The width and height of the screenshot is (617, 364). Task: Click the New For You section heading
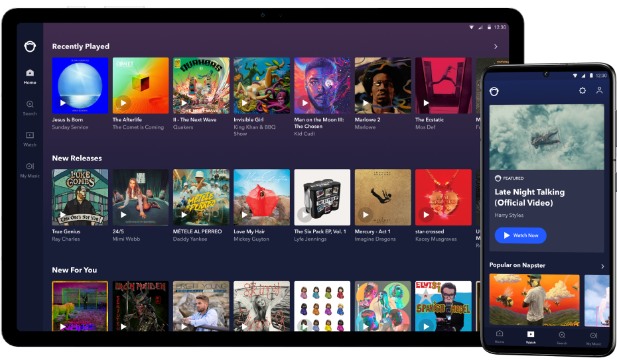click(74, 270)
